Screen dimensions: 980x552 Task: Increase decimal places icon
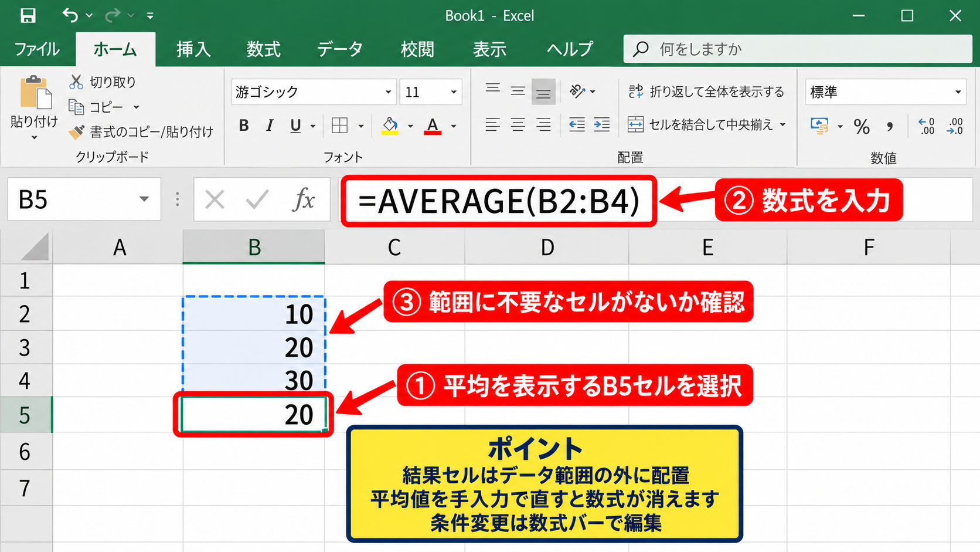(x=927, y=126)
